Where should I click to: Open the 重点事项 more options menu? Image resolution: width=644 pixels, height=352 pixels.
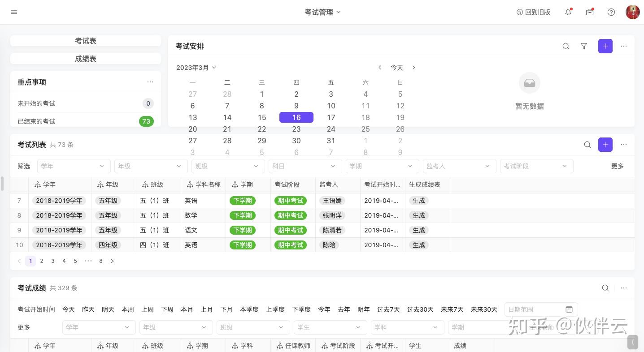point(150,82)
